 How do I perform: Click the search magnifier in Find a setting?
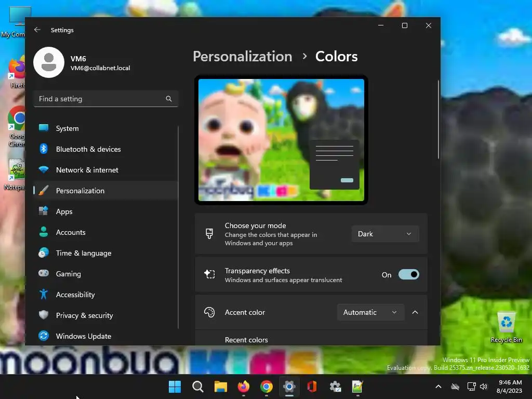tap(169, 99)
